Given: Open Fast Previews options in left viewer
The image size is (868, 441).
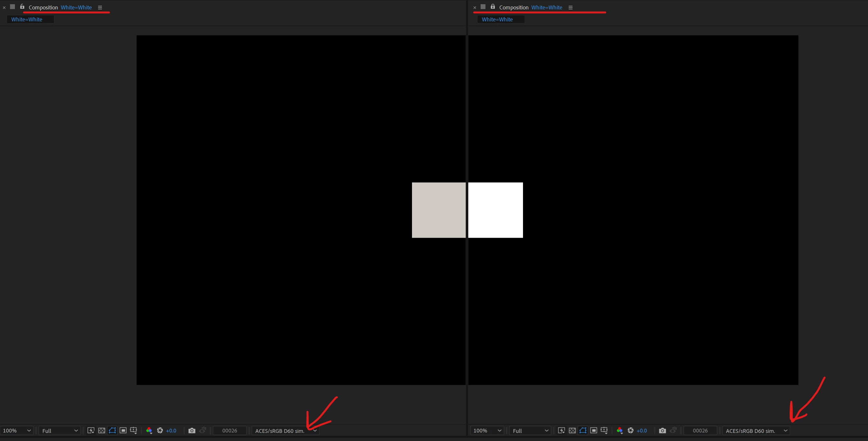Looking at the screenshot, I should 91,431.
